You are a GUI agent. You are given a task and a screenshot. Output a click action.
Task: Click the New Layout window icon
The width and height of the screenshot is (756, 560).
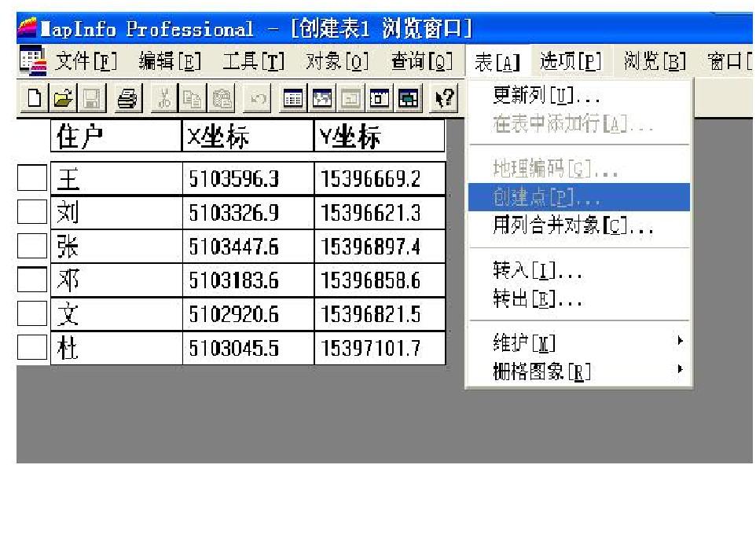coord(380,98)
